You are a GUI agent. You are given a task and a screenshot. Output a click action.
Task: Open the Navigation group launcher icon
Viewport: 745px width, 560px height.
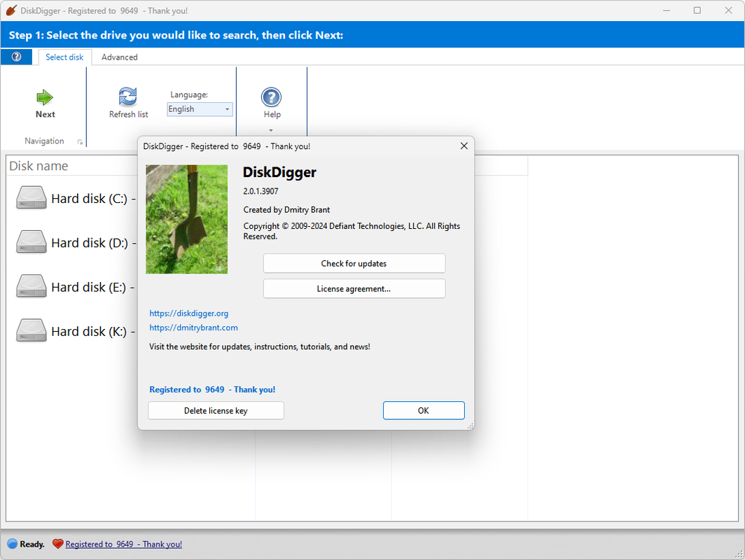click(x=80, y=141)
